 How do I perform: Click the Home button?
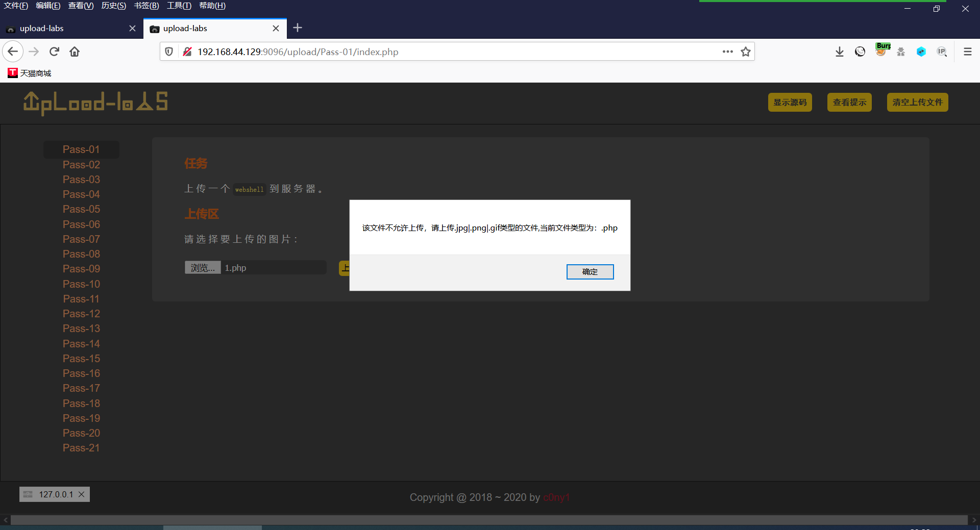74,51
